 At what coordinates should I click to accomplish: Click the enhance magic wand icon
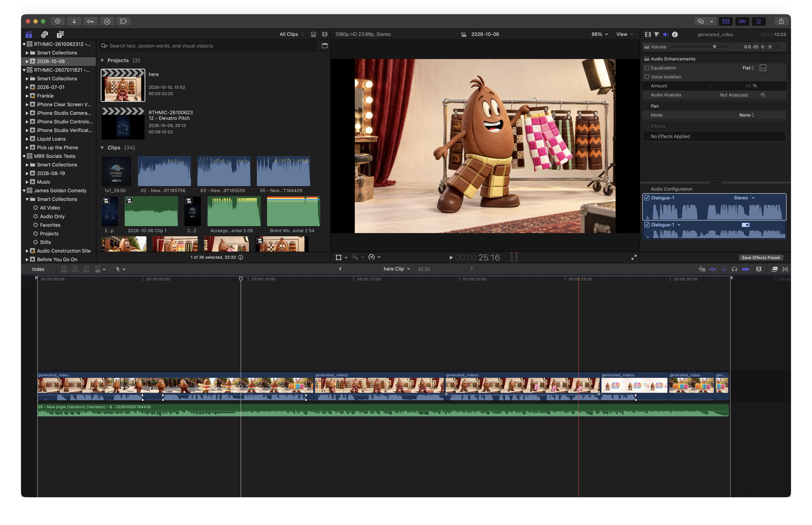point(355,257)
